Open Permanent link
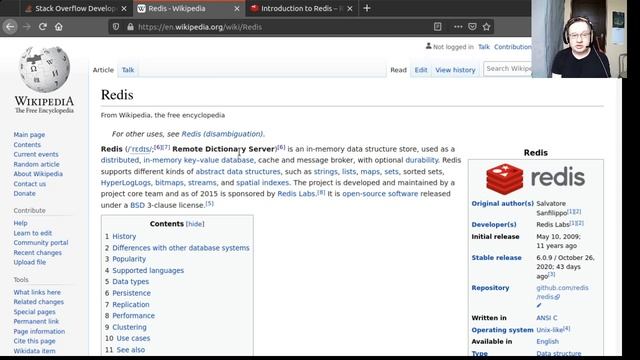The image size is (640, 360). click(x=36, y=321)
